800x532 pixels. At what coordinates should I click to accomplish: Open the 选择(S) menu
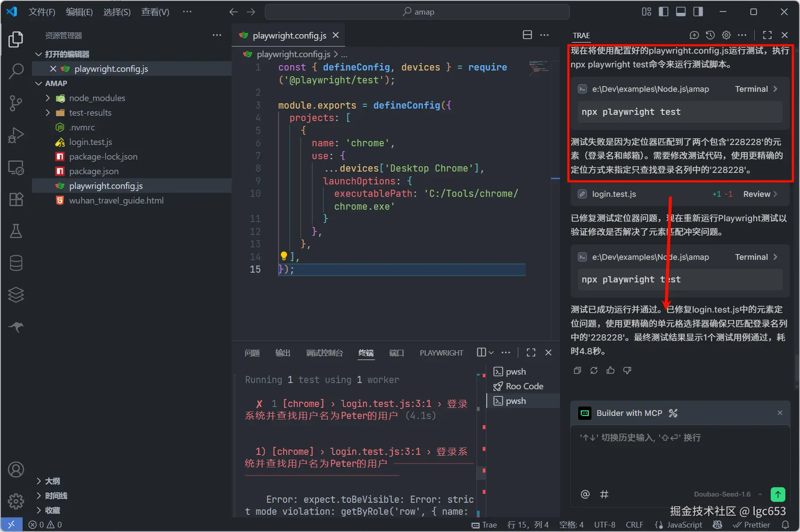[x=117, y=12]
